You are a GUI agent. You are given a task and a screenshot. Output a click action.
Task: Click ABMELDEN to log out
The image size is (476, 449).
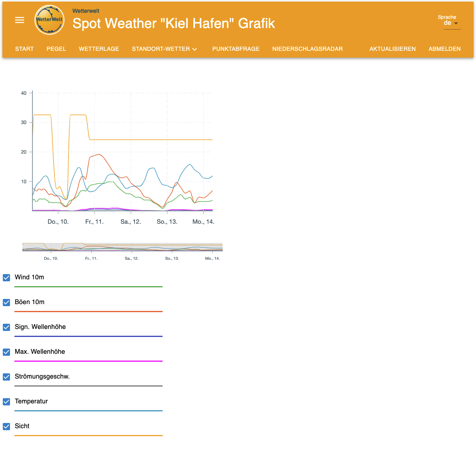(x=444, y=49)
